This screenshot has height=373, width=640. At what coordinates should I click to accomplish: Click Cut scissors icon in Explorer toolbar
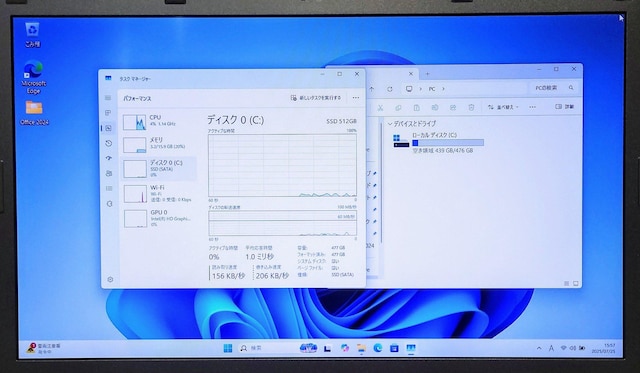coord(380,108)
